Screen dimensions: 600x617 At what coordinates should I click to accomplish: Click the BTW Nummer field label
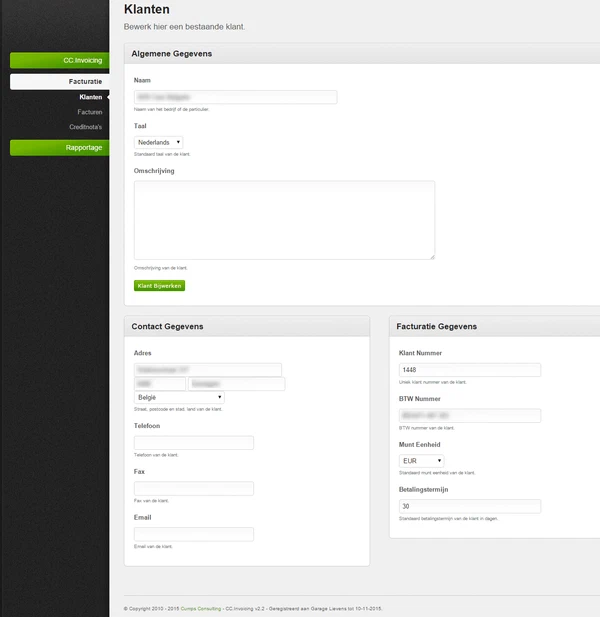(x=419, y=399)
